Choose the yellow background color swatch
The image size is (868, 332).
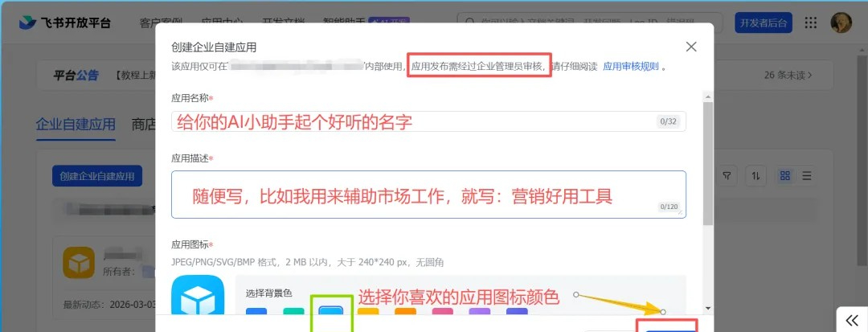pyautogui.click(x=368, y=312)
